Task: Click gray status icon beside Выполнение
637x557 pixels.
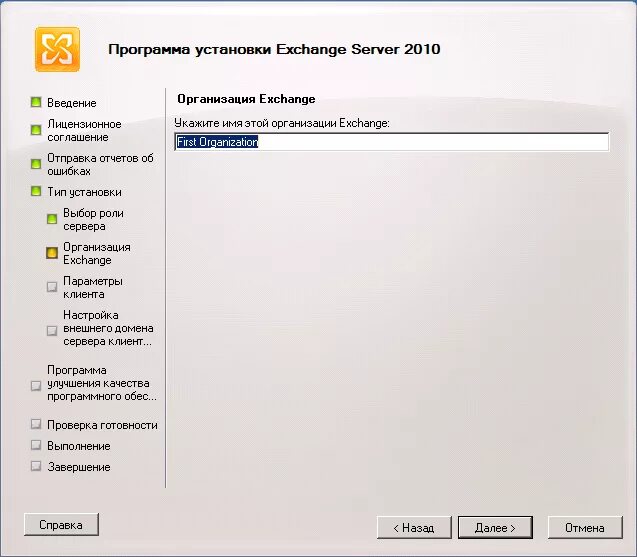Action: point(36,445)
